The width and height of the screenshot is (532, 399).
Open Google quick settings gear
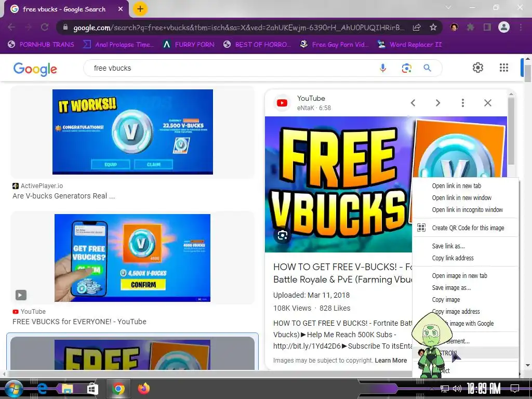pyautogui.click(x=478, y=68)
